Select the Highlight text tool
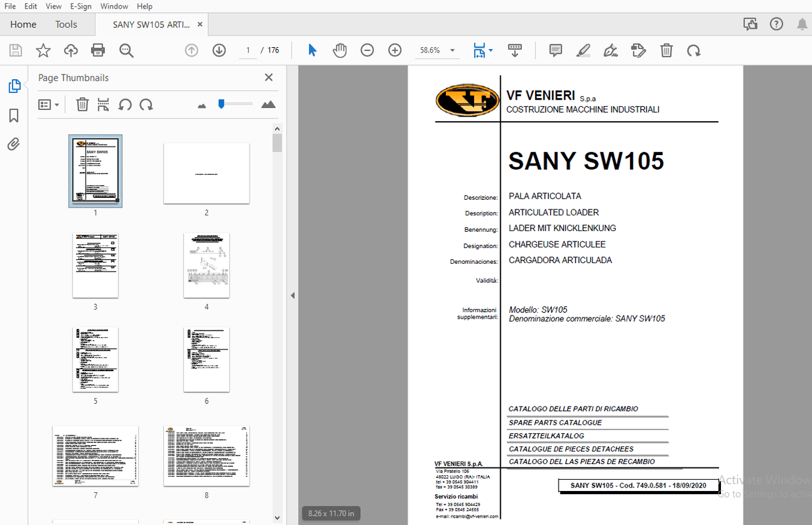Viewport: 812px width, 525px height. click(x=583, y=50)
